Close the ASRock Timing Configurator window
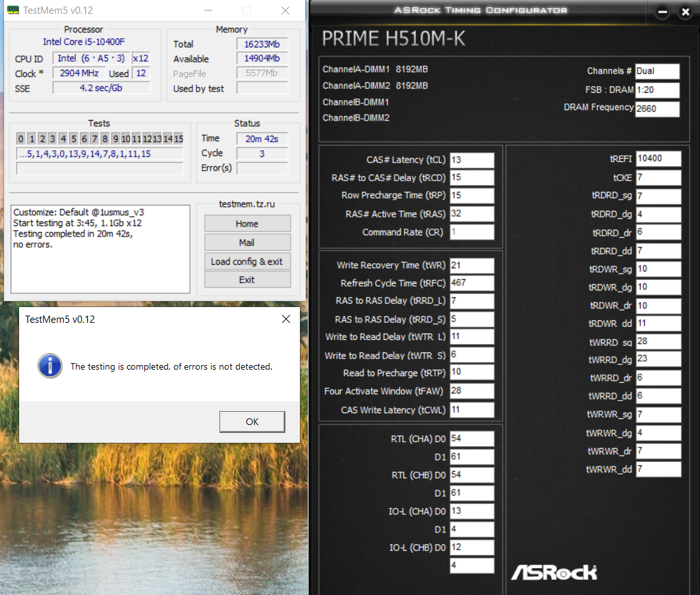Screen dimensions: 700x595 pyautogui.click(x=685, y=12)
